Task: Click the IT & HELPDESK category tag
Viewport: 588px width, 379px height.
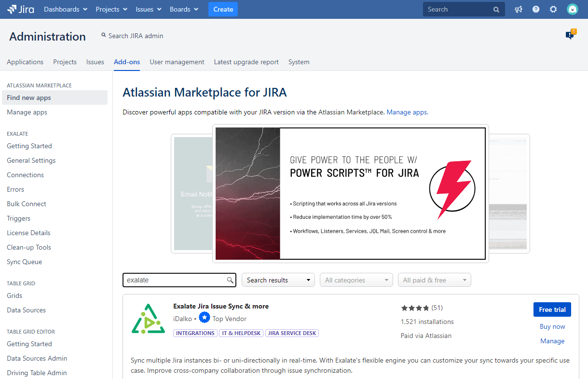Action: 241,333
